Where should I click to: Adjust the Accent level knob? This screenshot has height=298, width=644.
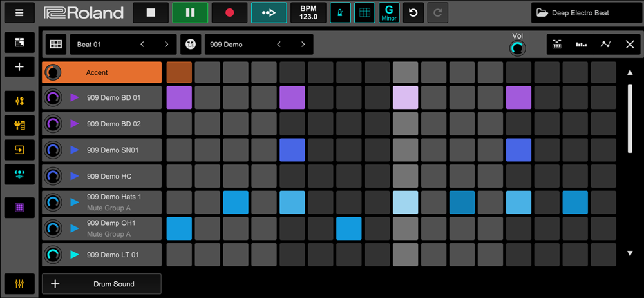coord(53,72)
